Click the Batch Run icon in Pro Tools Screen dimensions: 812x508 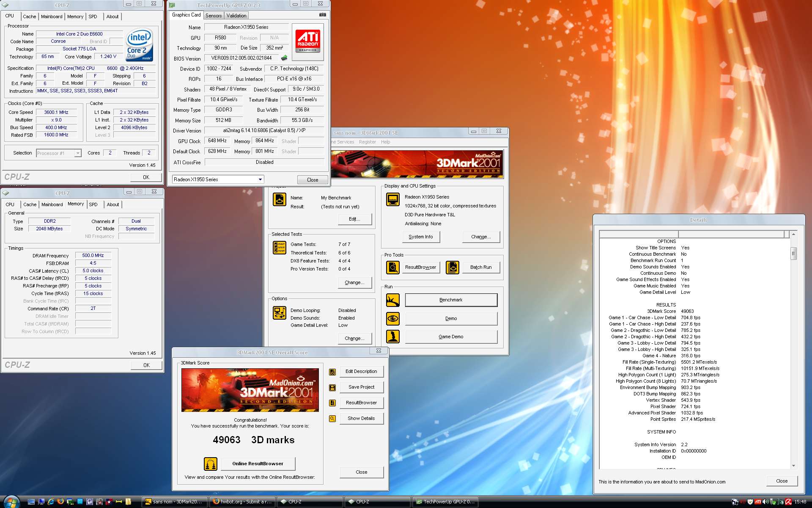click(x=453, y=267)
